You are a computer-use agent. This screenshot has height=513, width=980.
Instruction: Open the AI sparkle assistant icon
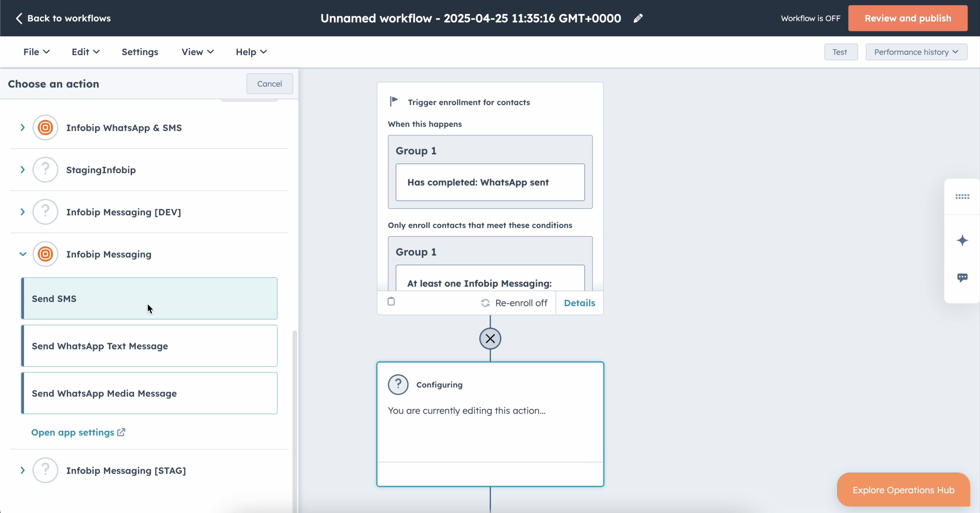point(962,240)
